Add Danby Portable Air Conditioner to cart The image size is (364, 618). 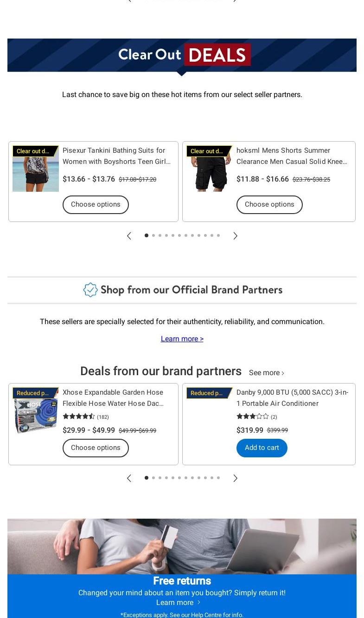coord(262,448)
